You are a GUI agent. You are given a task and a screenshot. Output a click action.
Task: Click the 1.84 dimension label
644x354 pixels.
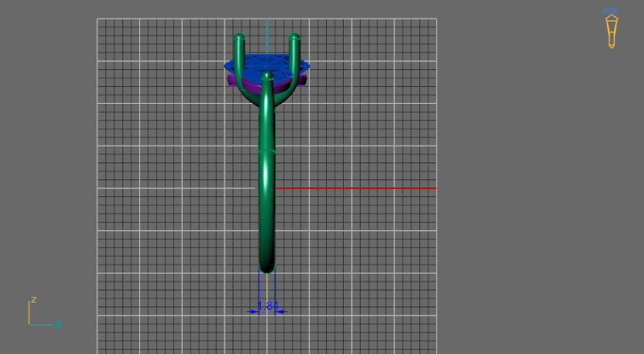pyautogui.click(x=268, y=306)
